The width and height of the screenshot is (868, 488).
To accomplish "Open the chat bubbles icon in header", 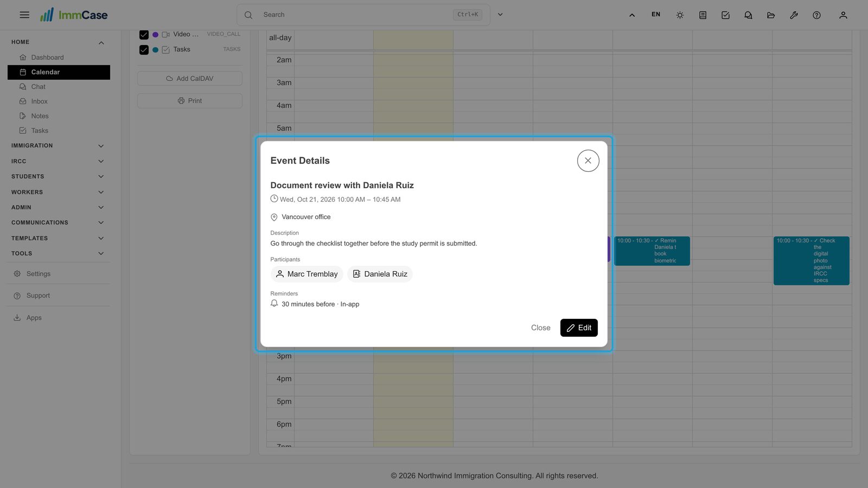I will (x=748, y=15).
